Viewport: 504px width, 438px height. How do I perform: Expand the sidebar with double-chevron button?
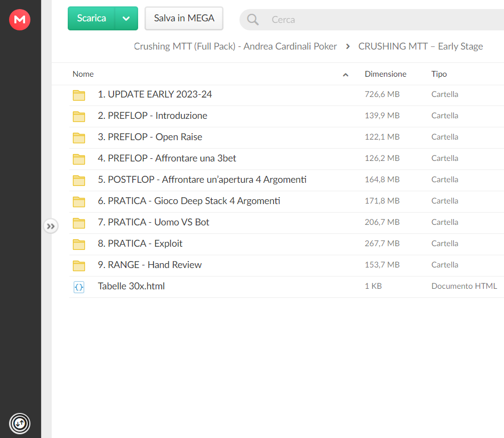point(51,226)
